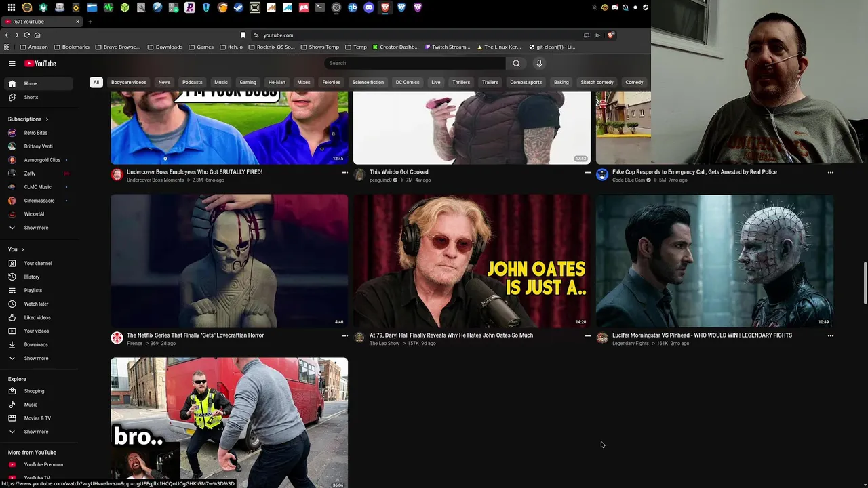
Task: Open Watch later list
Action: click(x=37, y=304)
